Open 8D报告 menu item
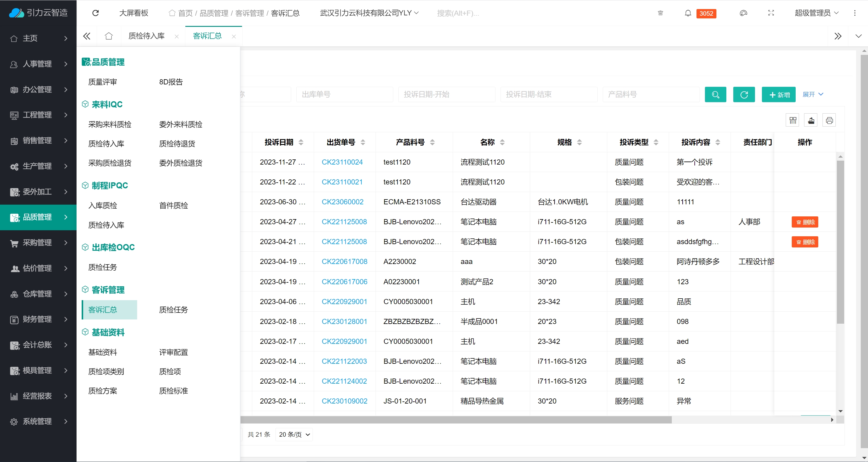 [x=171, y=82]
